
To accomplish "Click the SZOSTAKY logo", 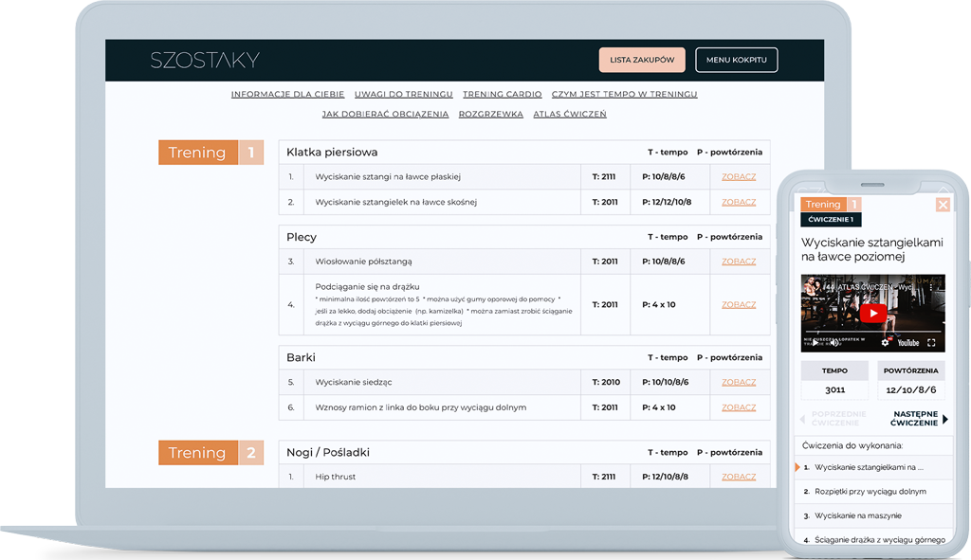I will (205, 61).
